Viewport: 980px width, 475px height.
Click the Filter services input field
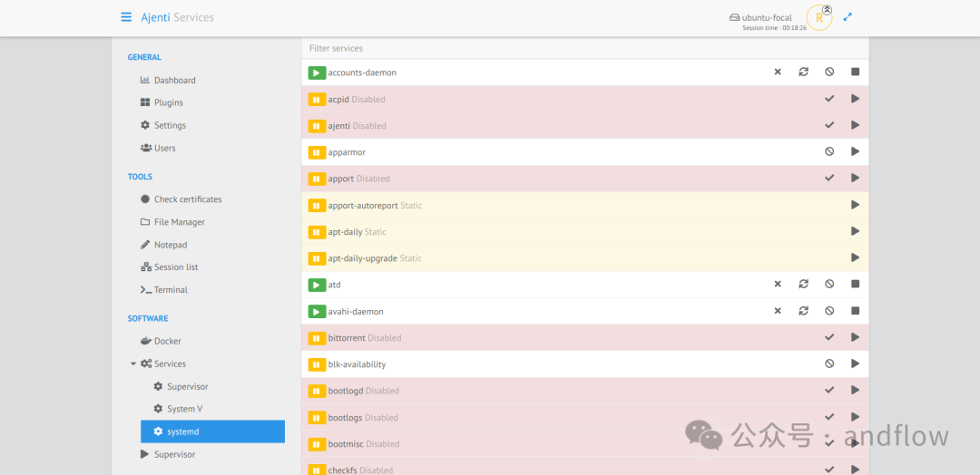[x=585, y=48]
